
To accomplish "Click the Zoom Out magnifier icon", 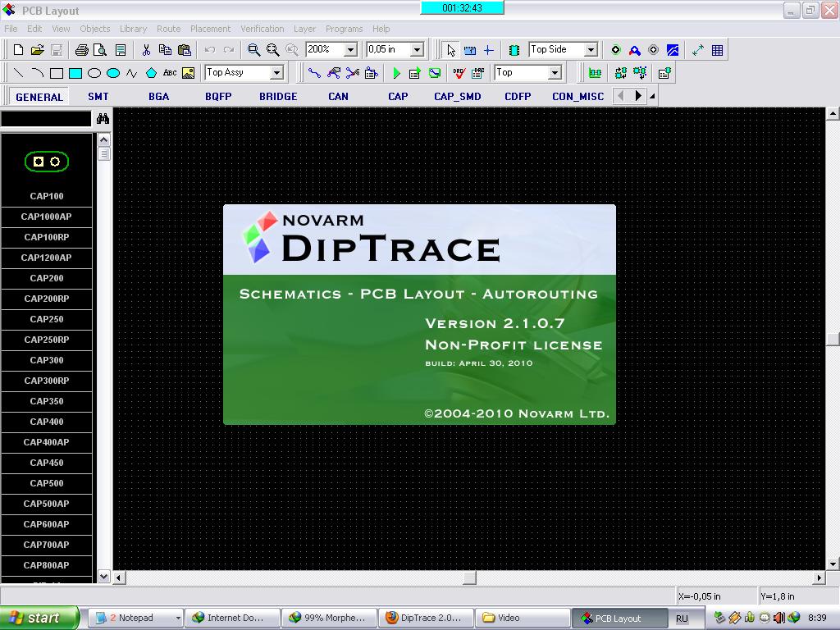I will point(272,50).
